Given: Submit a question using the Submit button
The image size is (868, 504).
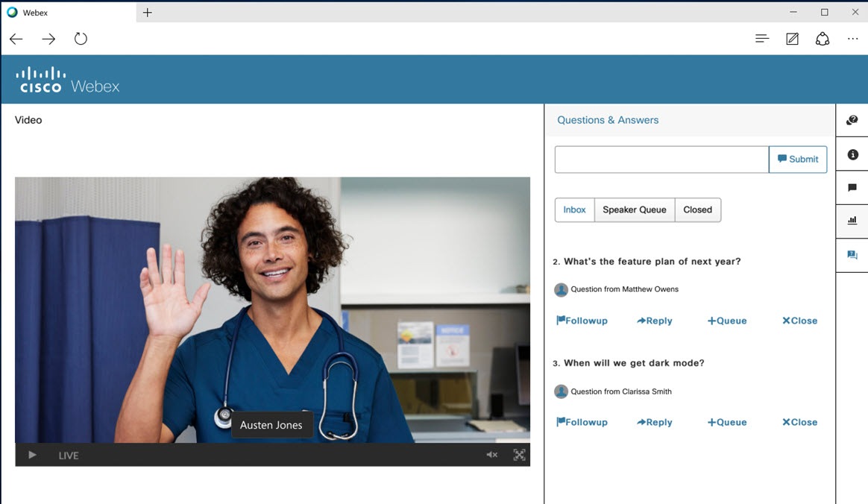Looking at the screenshot, I should (x=797, y=159).
